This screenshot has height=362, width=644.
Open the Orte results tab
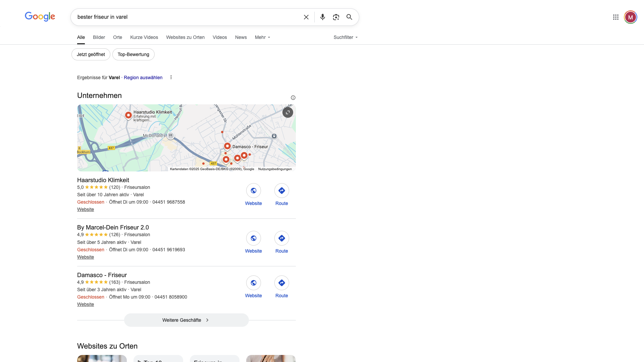[117, 37]
